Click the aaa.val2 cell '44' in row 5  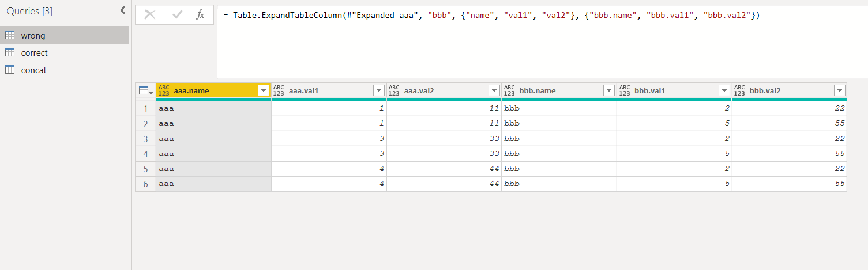444,169
